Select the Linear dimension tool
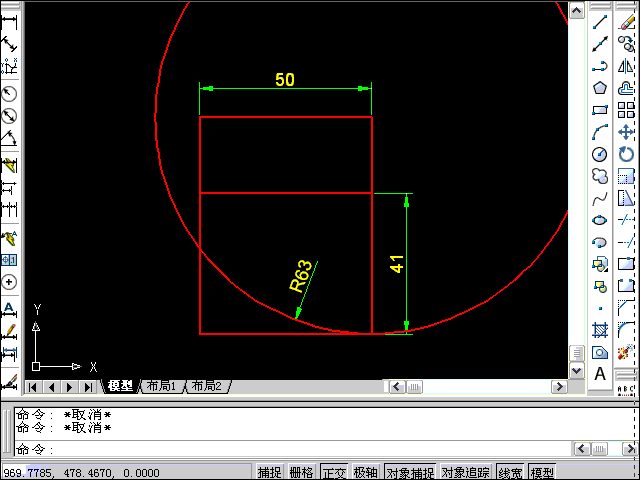The image size is (640, 480). pyautogui.click(x=9, y=22)
